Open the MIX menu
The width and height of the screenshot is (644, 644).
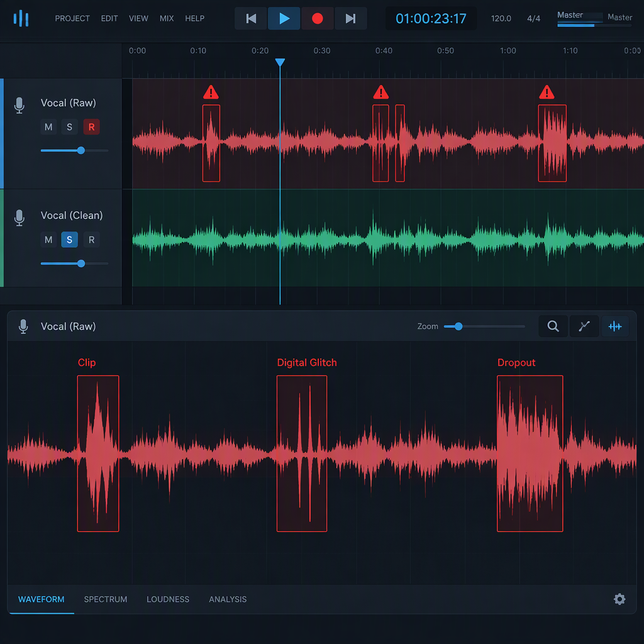tap(166, 18)
